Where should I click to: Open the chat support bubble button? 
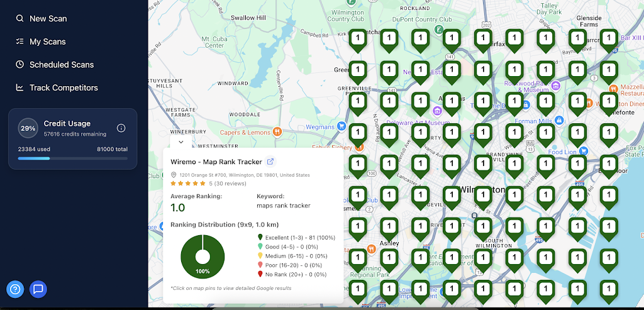(x=38, y=289)
